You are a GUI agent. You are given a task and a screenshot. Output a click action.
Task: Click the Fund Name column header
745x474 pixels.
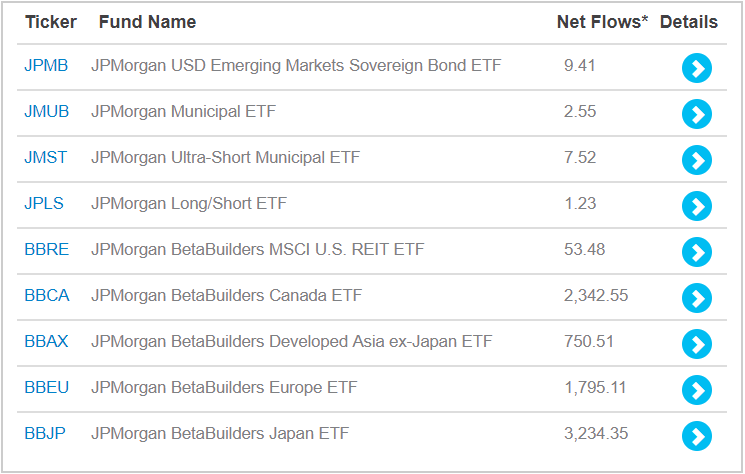[148, 22]
